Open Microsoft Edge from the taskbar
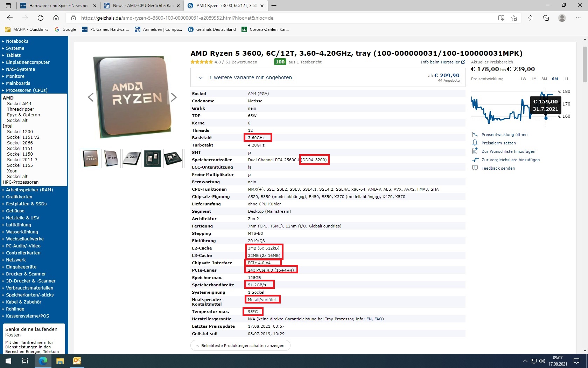 click(43, 361)
